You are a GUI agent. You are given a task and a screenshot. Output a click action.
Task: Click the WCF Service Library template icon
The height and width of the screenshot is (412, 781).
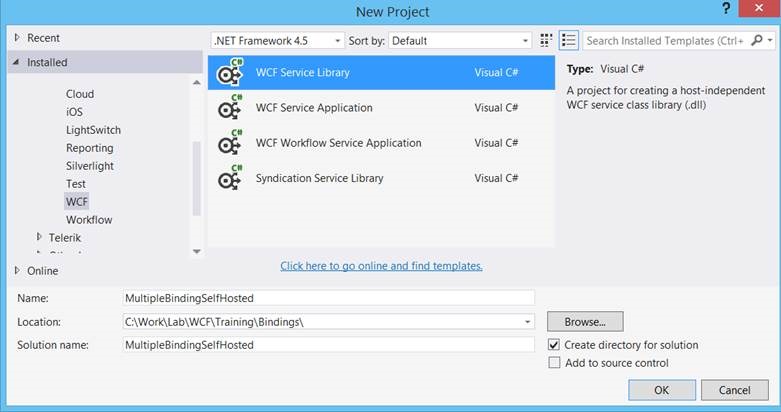(231, 73)
